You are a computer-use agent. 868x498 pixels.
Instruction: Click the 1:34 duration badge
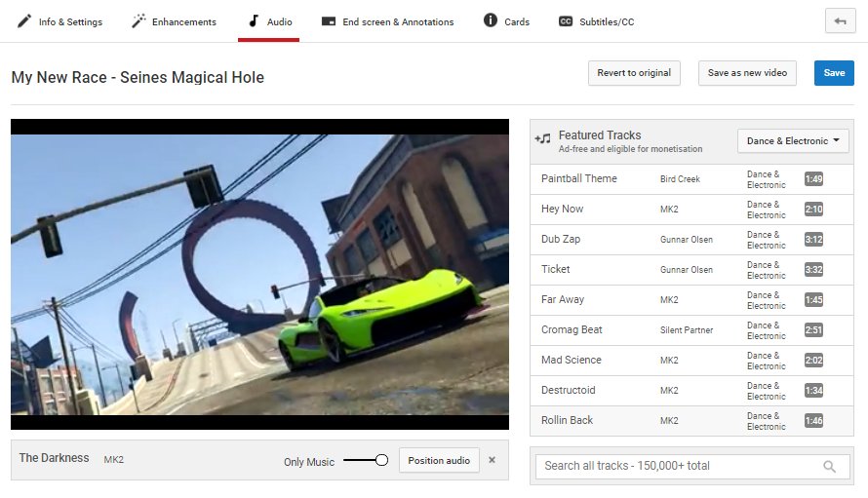[813, 390]
